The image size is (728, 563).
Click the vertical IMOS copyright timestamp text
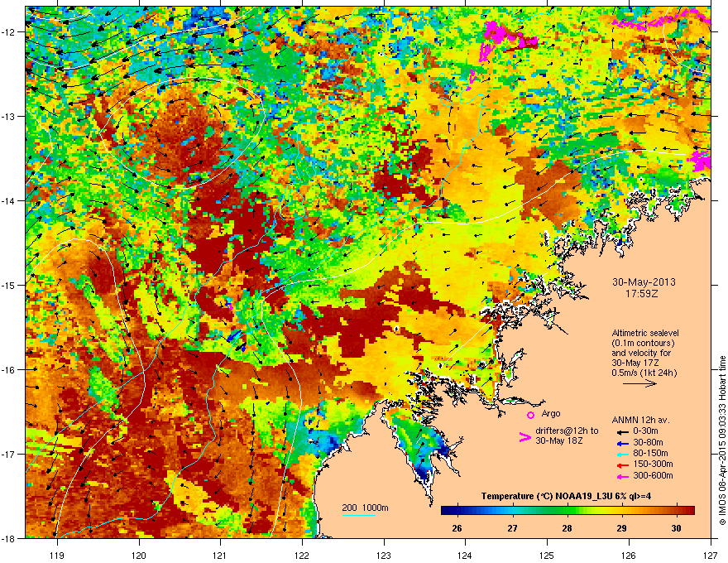point(722,440)
